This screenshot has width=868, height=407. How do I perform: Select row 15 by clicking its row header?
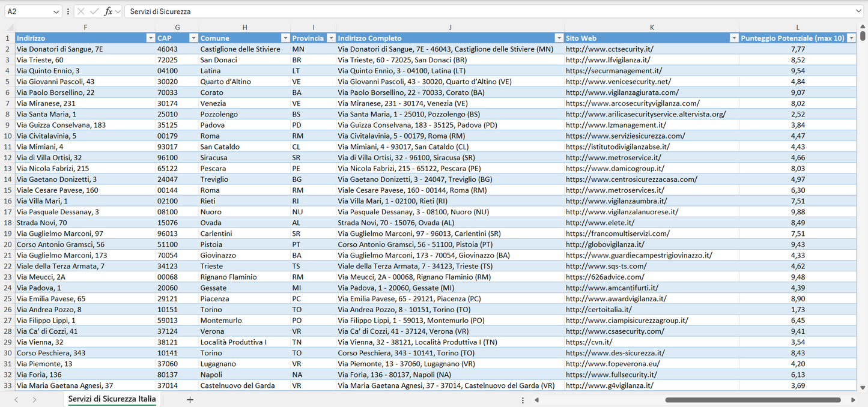[x=8, y=190]
